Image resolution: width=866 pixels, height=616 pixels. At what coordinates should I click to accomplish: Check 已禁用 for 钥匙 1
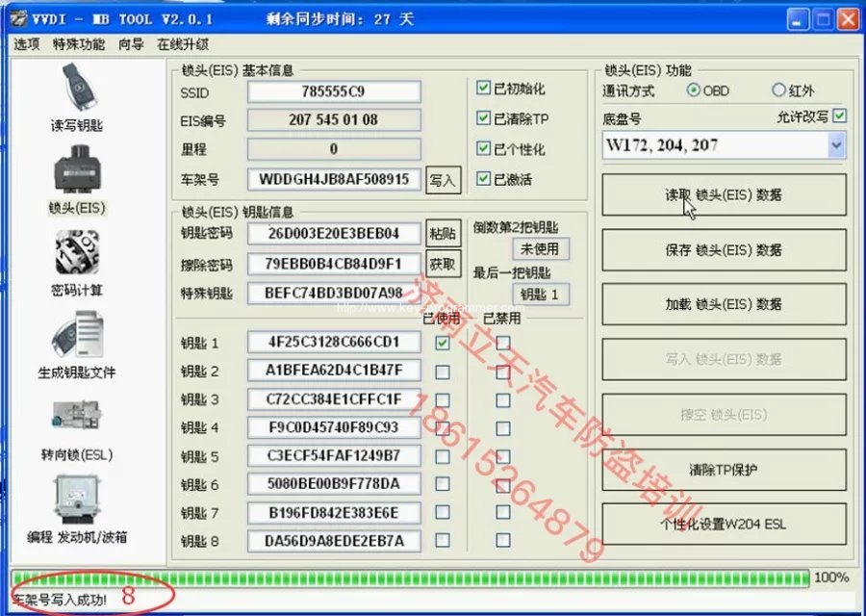point(502,343)
